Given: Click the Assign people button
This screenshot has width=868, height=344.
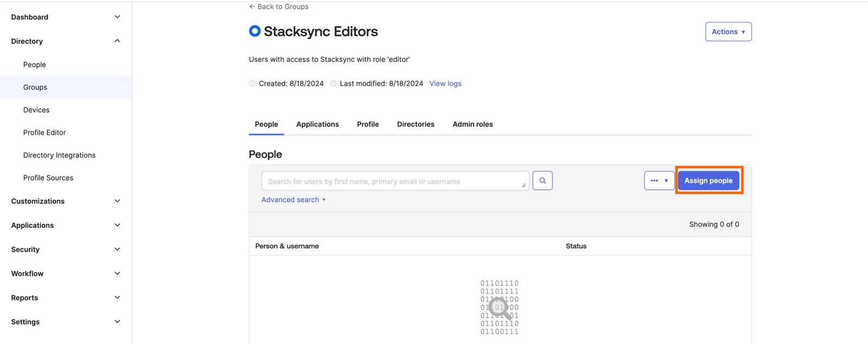Looking at the screenshot, I should coord(709,181).
